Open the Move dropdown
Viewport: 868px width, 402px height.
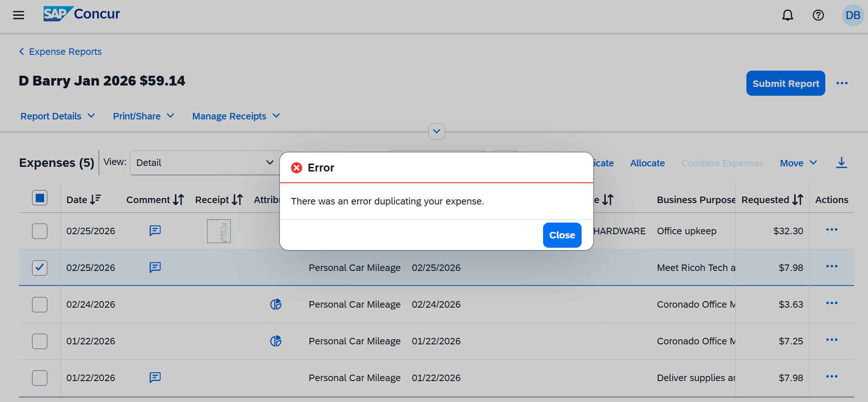point(798,163)
